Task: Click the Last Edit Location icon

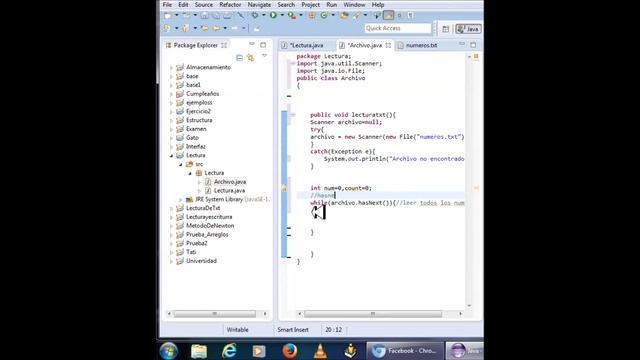Action: coord(204,28)
